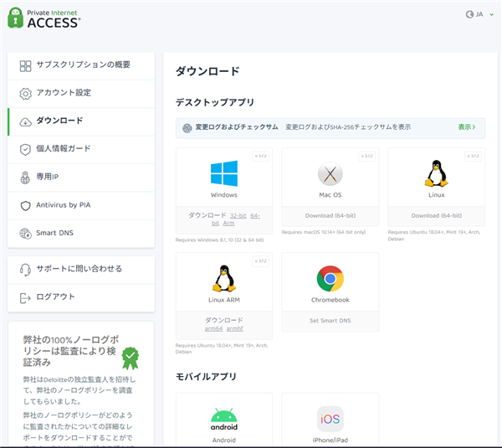Click the globe language icon

(469, 14)
